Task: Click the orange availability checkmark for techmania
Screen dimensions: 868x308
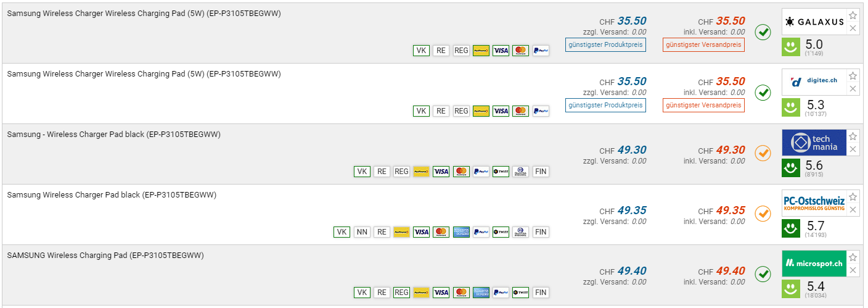Action: (x=763, y=153)
